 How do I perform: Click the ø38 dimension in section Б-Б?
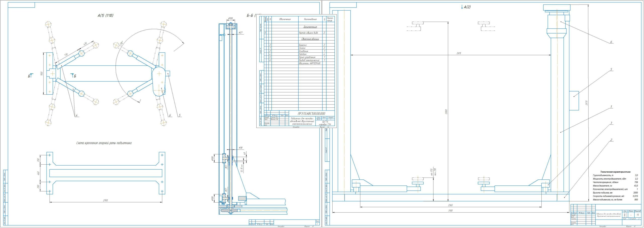(x=240, y=148)
